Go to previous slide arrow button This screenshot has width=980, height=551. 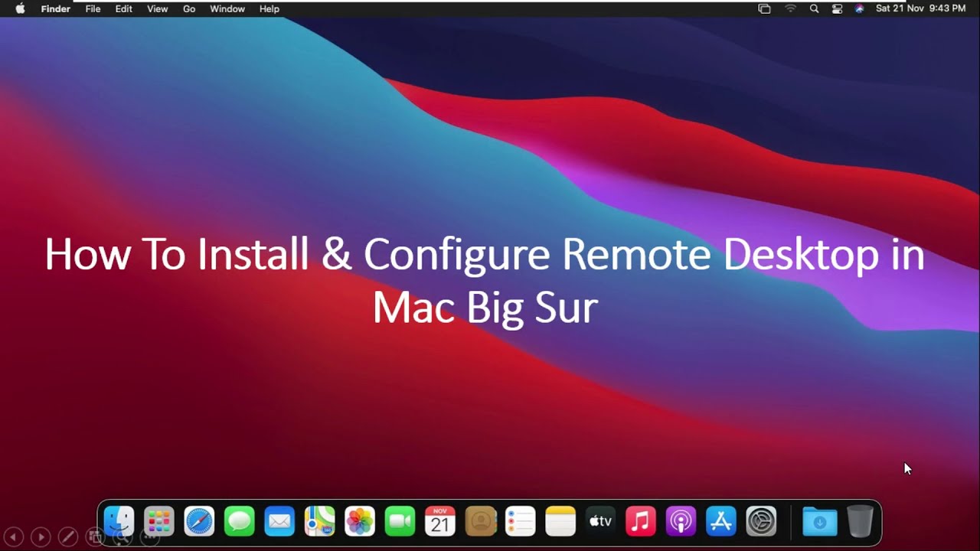coord(14,537)
